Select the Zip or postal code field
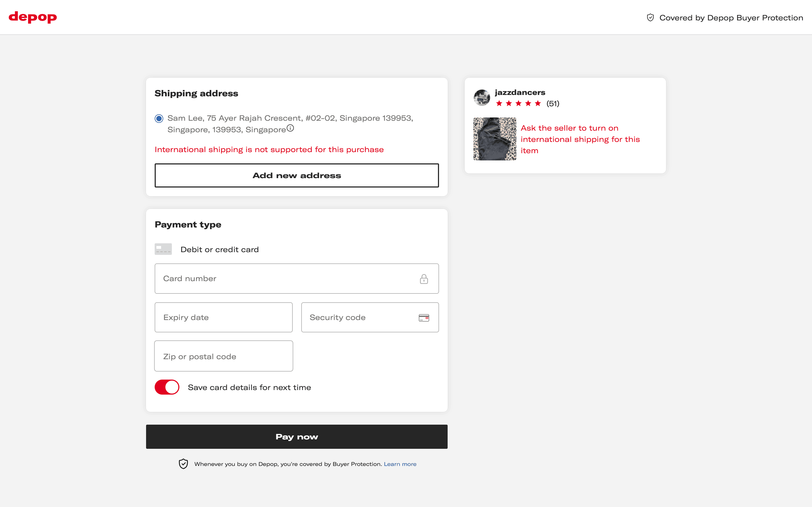Viewport: 812px width, 507px height. click(x=223, y=356)
